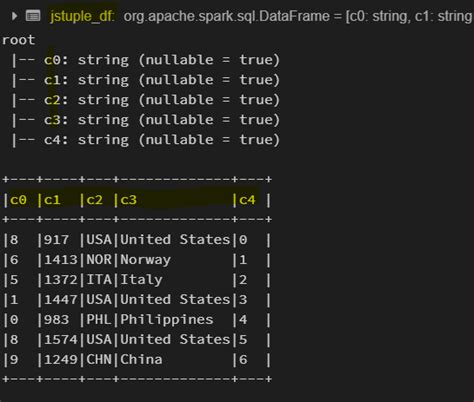Click the c1 column header in table
The image size is (474, 402).
point(52,200)
